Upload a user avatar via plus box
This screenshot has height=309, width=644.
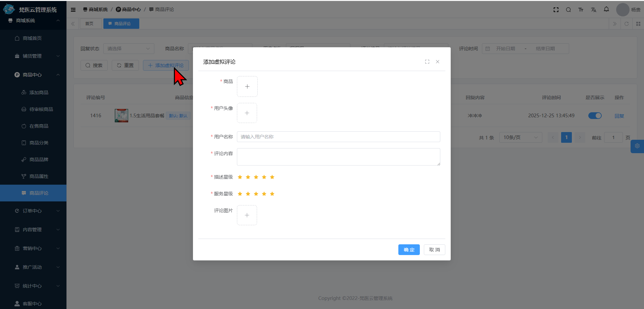pos(247,113)
